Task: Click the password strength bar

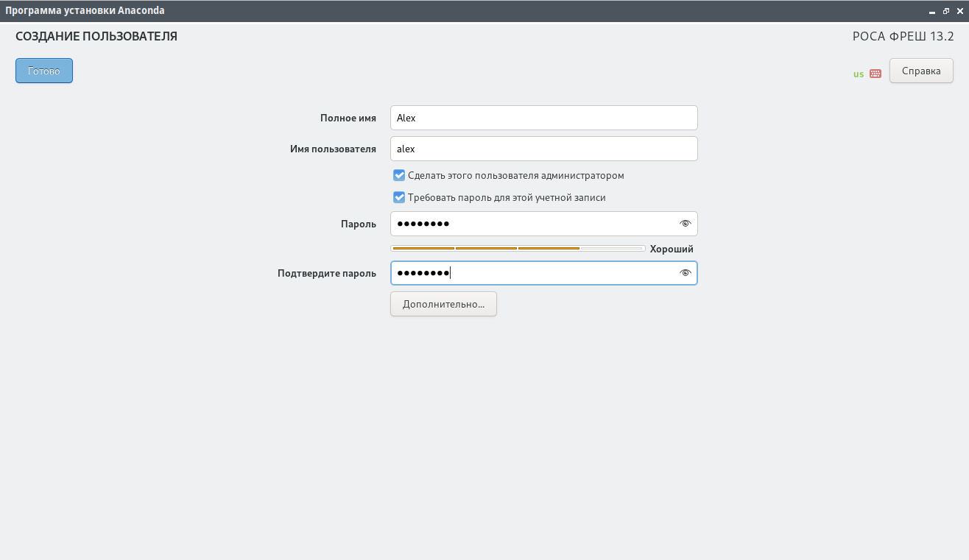Action: 518,249
